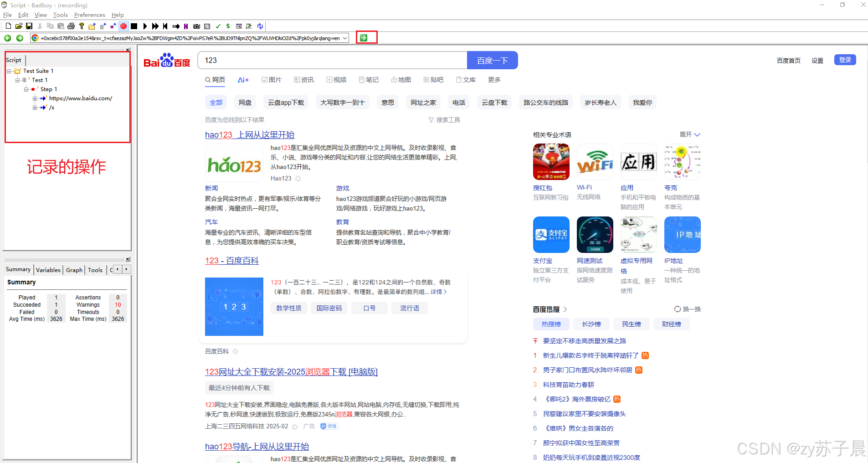Screen dimensions: 868x463
Task: Click the fast-forward play-all icon
Action: [x=155, y=26]
